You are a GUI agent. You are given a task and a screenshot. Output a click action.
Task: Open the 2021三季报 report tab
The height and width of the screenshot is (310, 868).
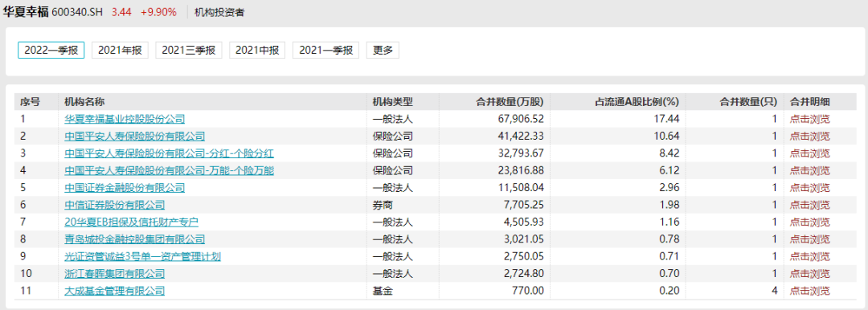click(x=189, y=50)
